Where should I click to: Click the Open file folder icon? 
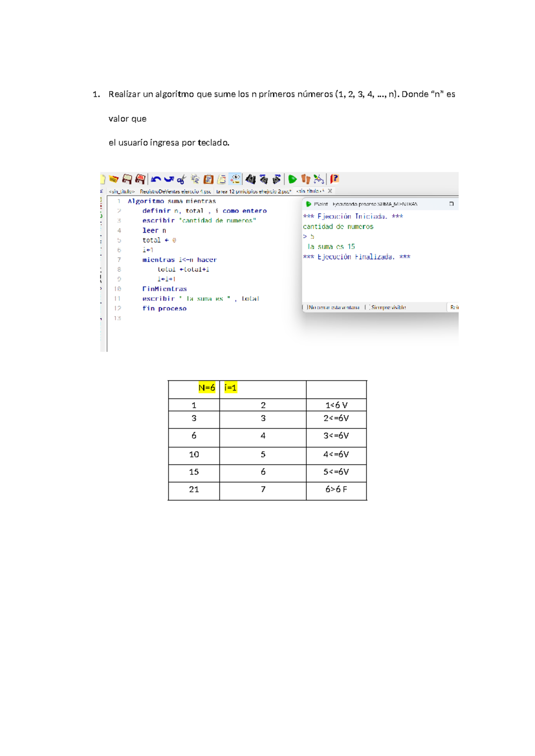(x=114, y=179)
